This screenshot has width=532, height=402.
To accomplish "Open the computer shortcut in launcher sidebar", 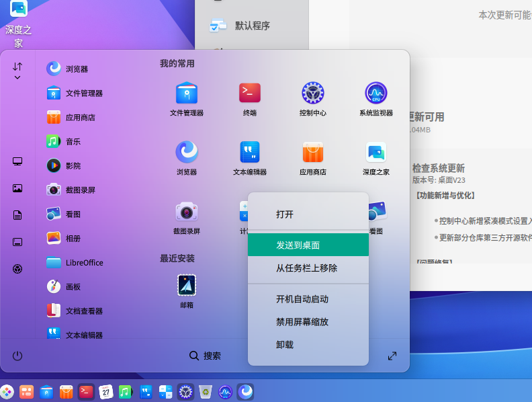I will pos(17,161).
